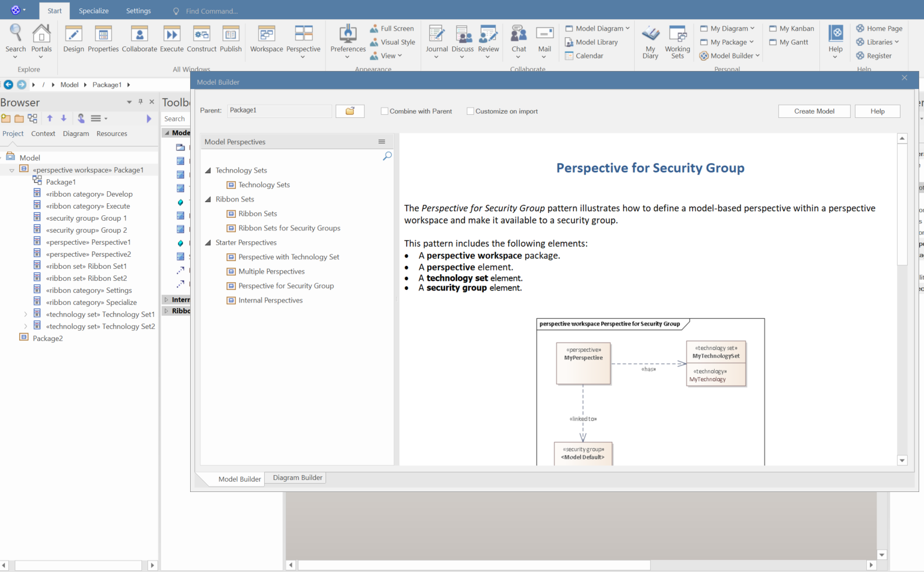The width and height of the screenshot is (924, 572).
Task: Open Preferences in the ribbon
Action: tap(348, 41)
